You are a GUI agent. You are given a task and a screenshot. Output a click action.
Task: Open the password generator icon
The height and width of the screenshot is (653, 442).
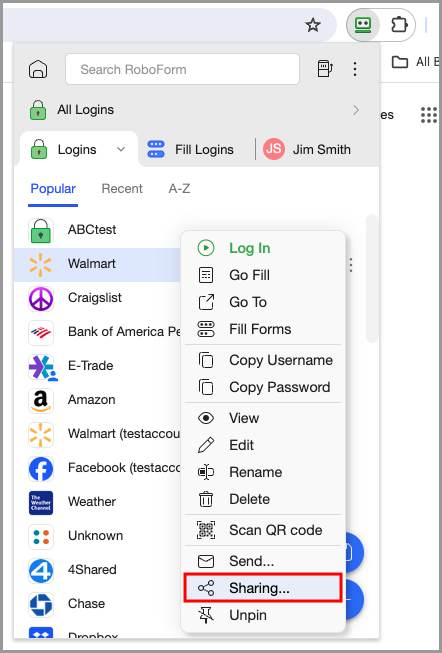tap(325, 69)
